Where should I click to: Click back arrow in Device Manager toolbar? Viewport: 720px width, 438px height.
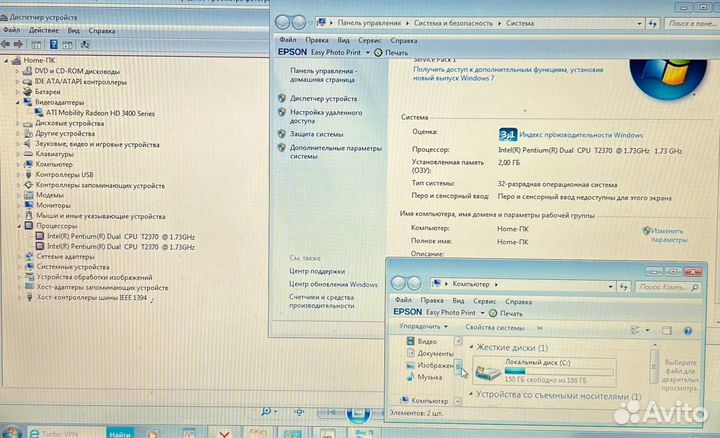point(6,45)
